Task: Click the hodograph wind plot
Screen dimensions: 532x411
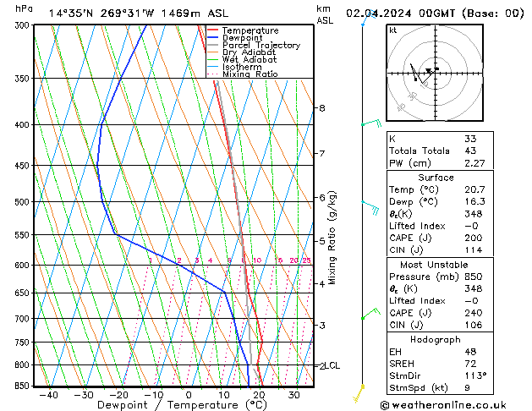Action: point(435,73)
